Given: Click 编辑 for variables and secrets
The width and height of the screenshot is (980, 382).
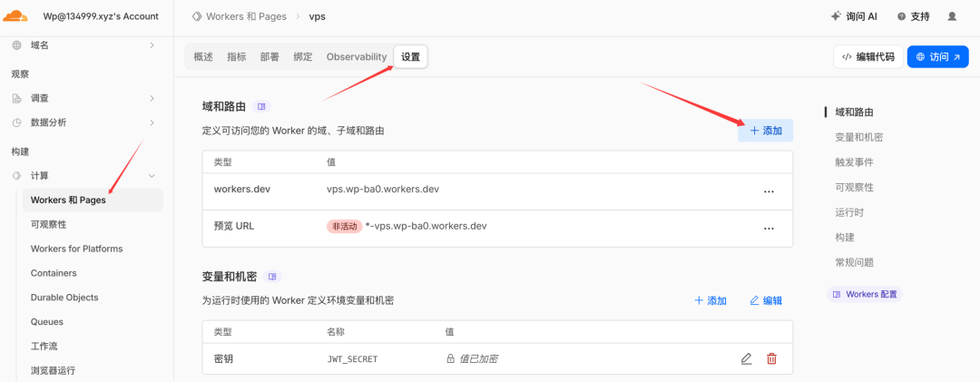Looking at the screenshot, I should [x=766, y=300].
